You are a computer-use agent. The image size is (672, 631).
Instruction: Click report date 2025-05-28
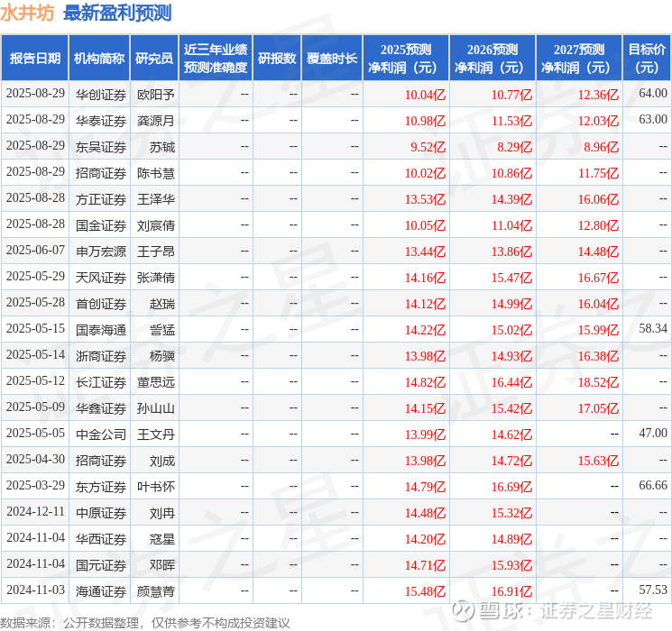[35, 302]
